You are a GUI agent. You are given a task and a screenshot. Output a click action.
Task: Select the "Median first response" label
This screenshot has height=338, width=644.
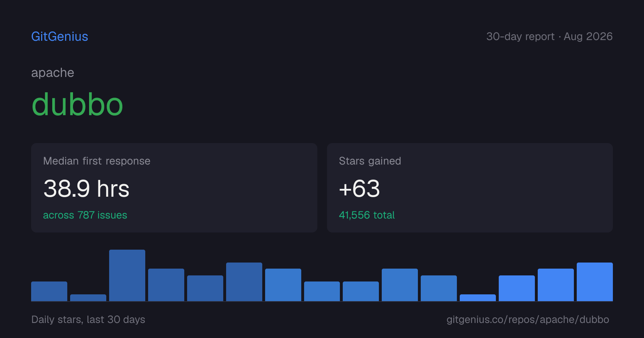pos(97,161)
